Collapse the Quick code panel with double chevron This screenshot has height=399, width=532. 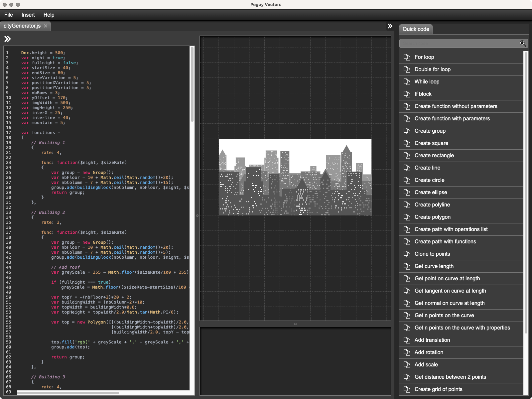(390, 26)
